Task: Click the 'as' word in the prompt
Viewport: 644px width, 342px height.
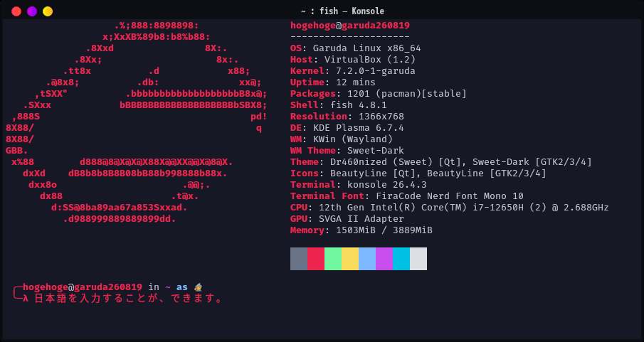Action: [x=182, y=287]
